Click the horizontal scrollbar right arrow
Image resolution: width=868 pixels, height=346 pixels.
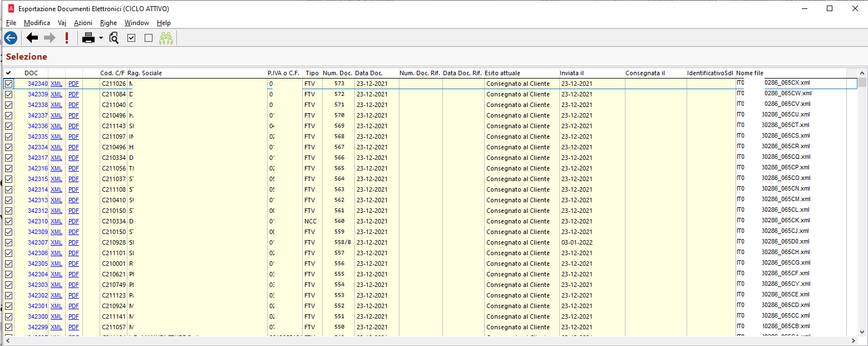854,340
